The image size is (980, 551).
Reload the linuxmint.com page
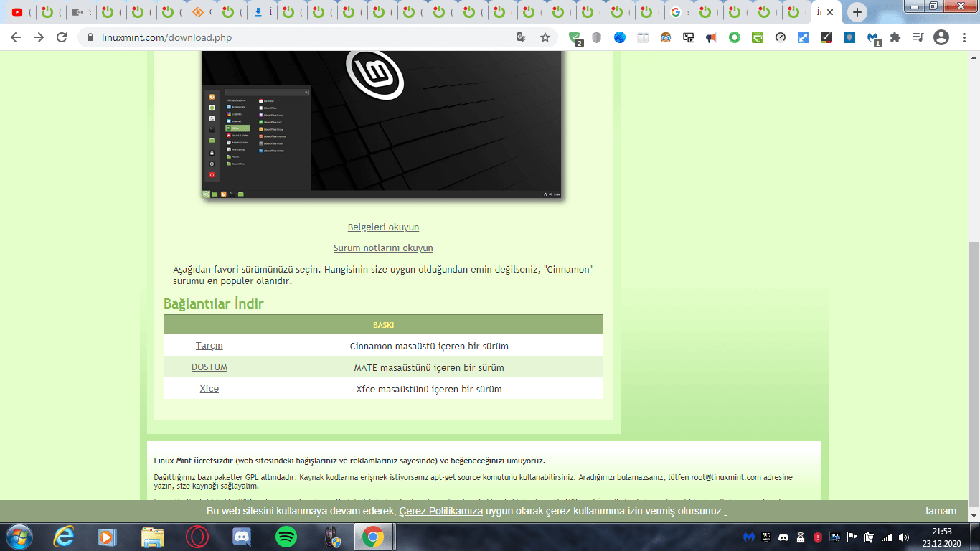(x=62, y=37)
